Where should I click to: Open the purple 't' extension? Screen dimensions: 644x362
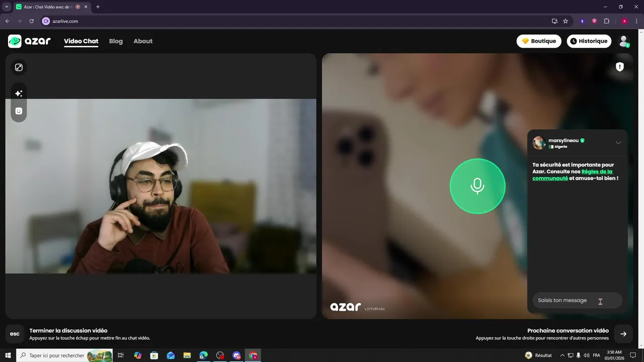582,21
